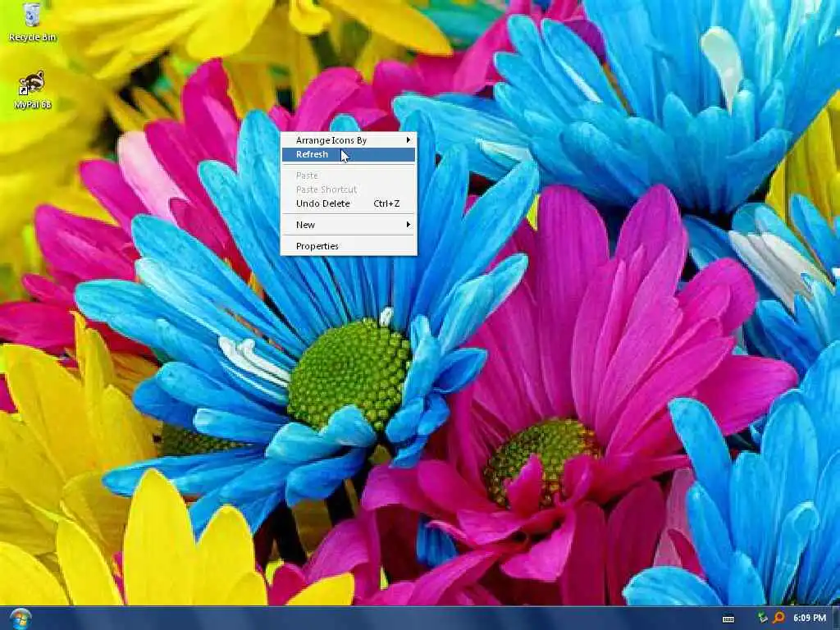Click the Show Desktop strip beside clock
The image size is (840, 630).
tap(836, 619)
